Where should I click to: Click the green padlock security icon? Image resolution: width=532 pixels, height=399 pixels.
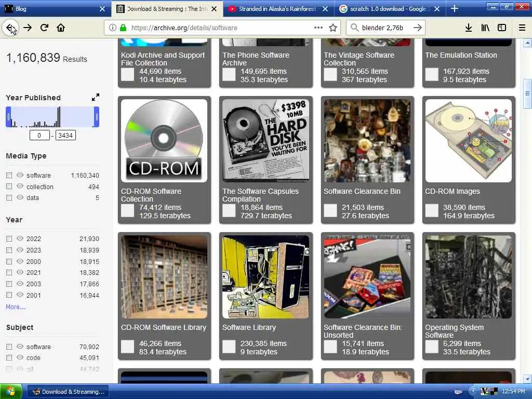(x=123, y=28)
